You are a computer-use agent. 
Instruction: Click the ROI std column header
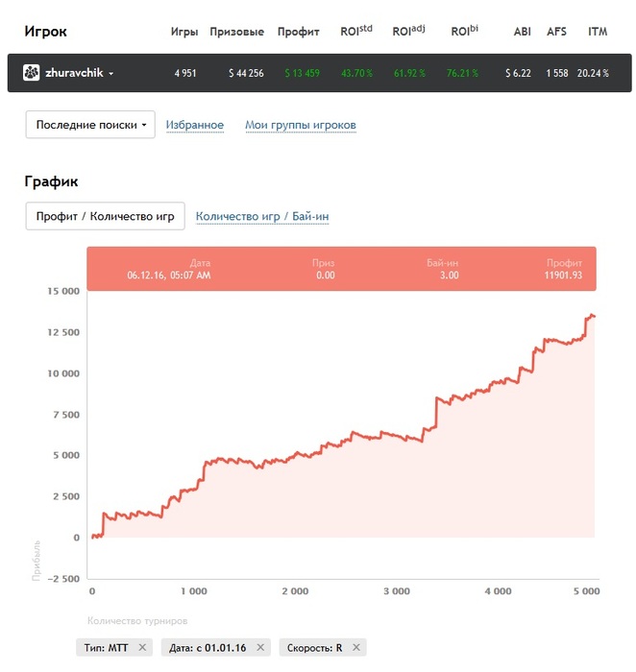pyautogui.click(x=356, y=31)
